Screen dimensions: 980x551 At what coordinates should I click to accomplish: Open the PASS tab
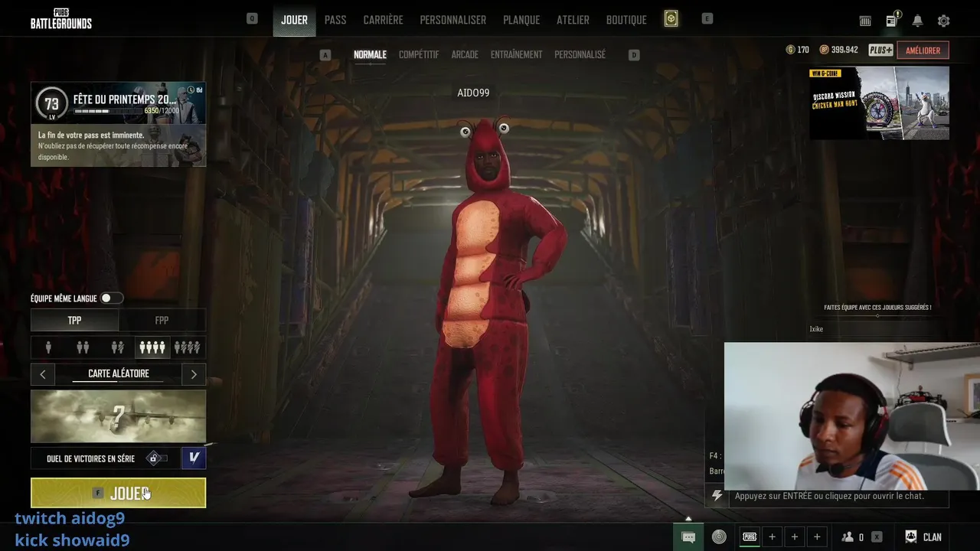[335, 20]
